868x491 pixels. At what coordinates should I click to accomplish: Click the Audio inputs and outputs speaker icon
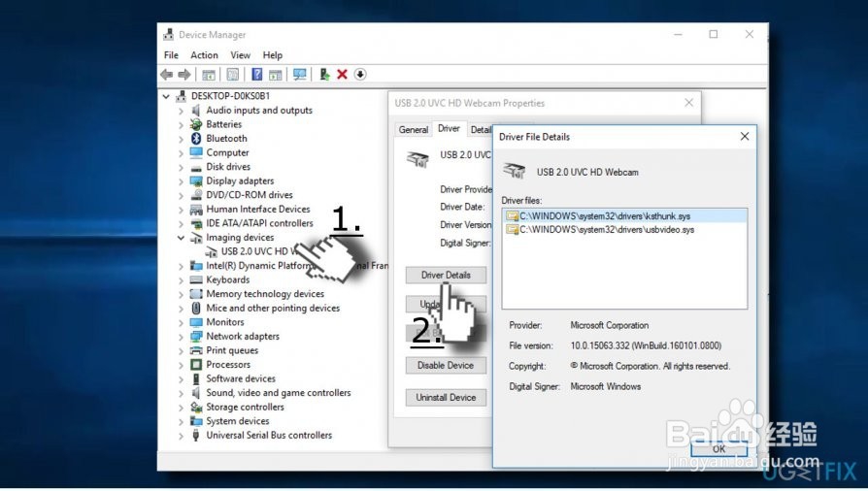pyautogui.click(x=195, y=111)
